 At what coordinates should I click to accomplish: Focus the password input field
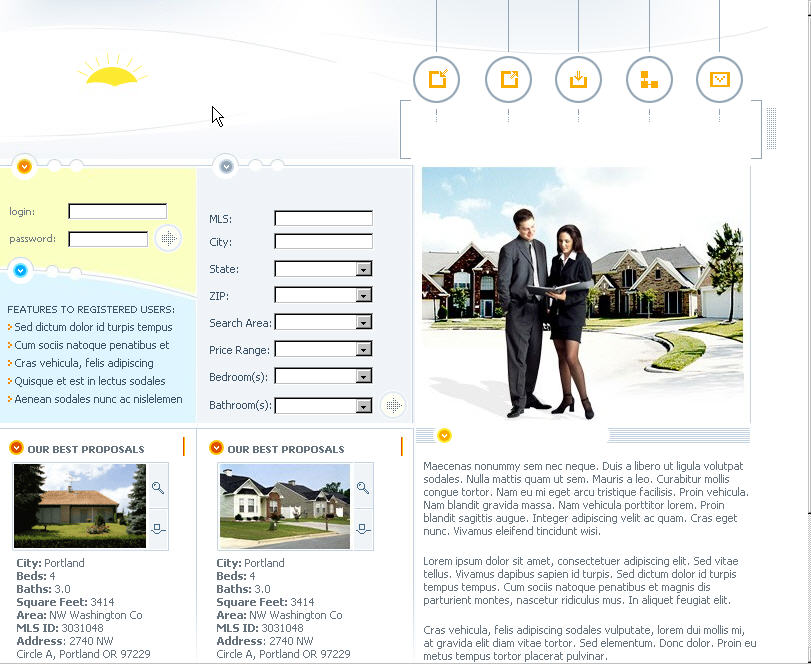pos(108,239)
